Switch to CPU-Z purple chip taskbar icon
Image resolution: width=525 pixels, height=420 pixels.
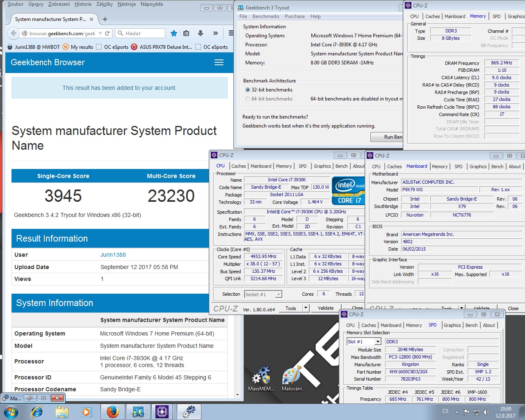[x=162, y=411]
